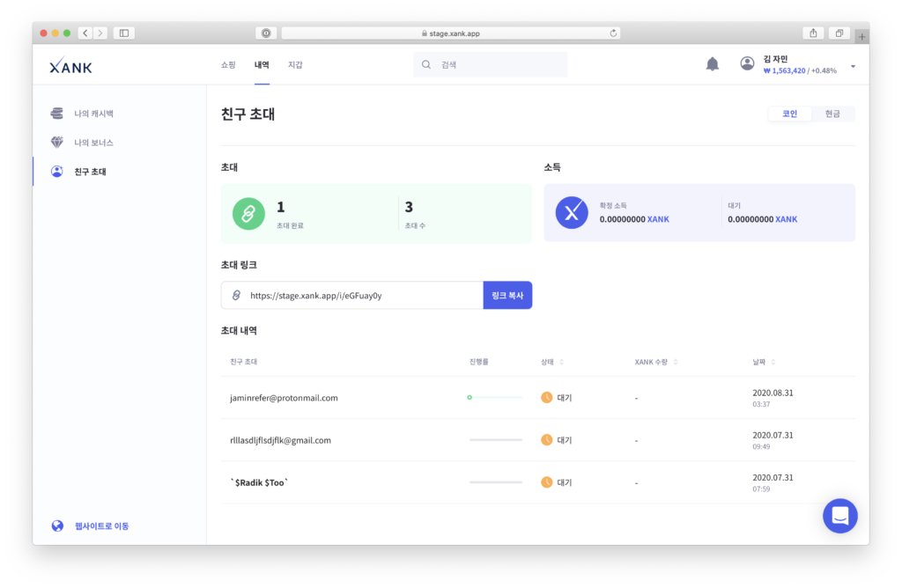Click the 나의 보너스 diamond icon
Viewport: 902px width, 588px height.
[56, 142]
